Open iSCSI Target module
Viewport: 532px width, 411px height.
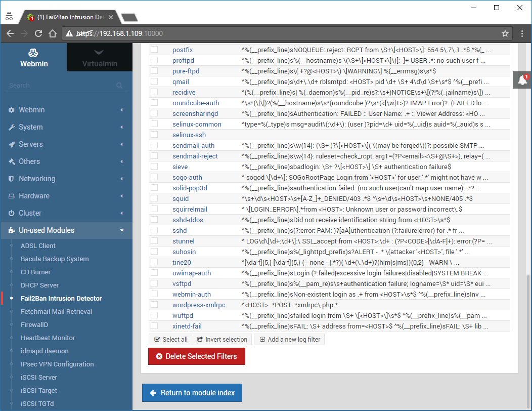point(38,391)
